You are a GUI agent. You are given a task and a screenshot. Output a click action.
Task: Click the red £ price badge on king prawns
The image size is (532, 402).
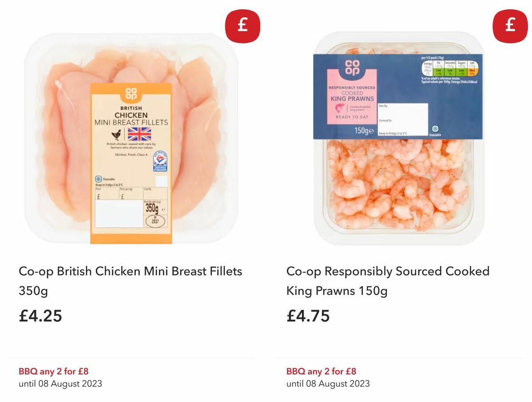click(x=510, y=26)
